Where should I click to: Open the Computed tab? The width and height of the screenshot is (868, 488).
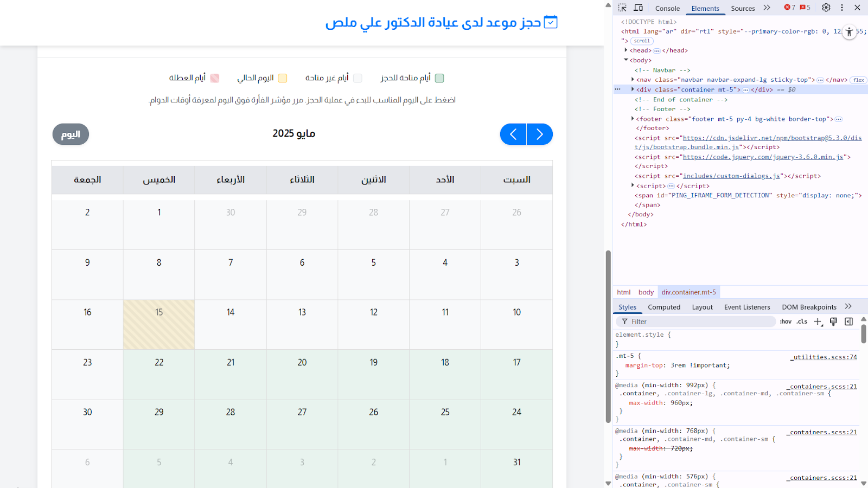664,307
